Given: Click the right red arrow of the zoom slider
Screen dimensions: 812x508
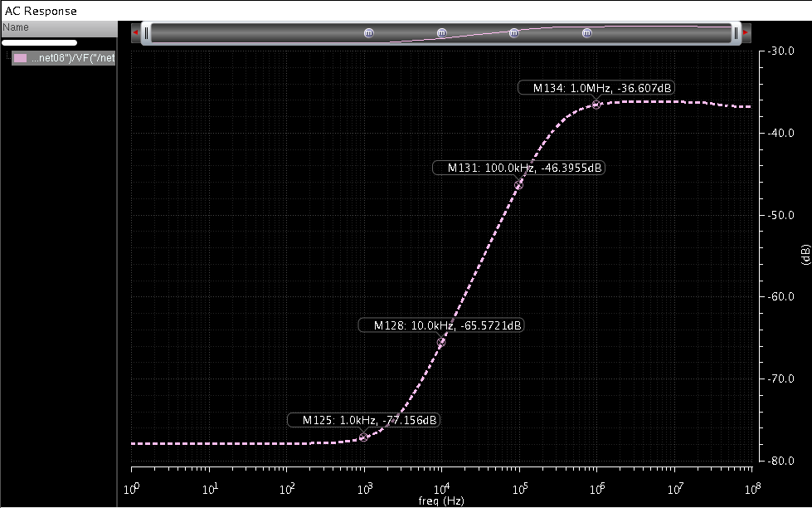Looking at the screenshot, I should tap(746, 32).
